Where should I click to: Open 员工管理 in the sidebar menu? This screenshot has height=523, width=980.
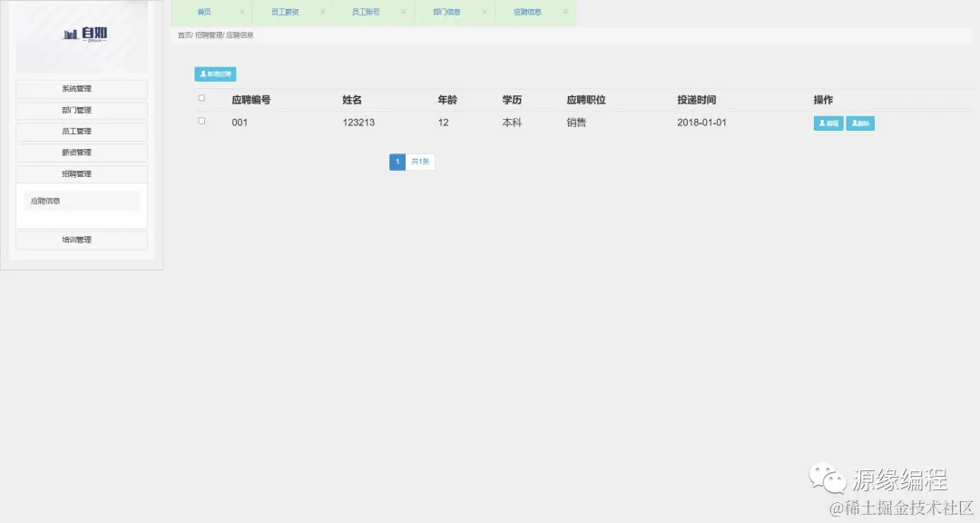[x=81, y=130]
